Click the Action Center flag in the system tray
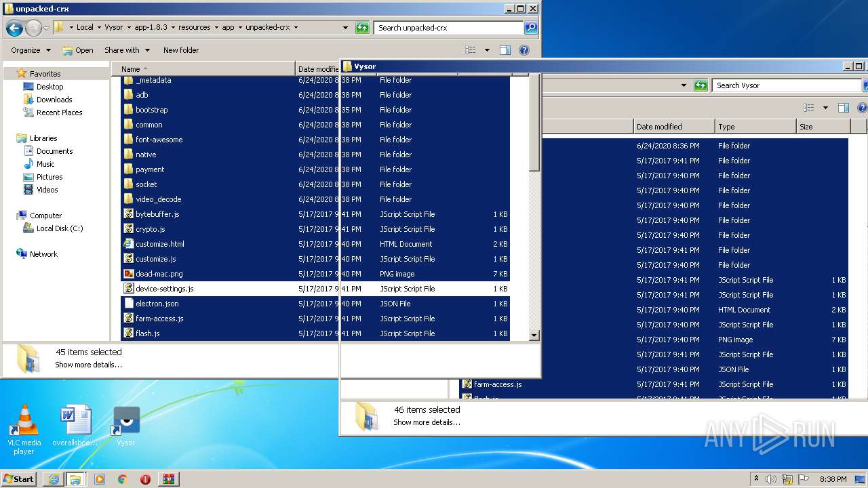 [804, 479]
